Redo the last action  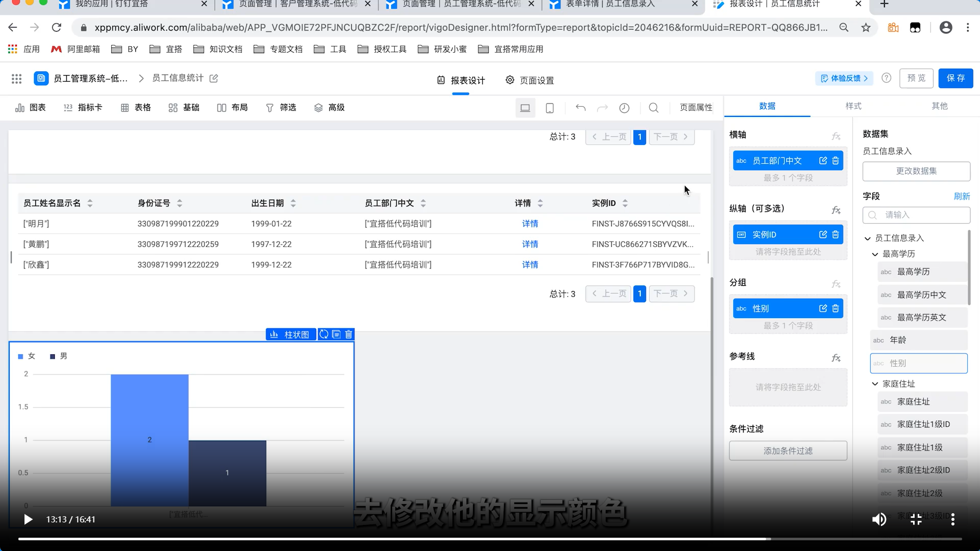tap(602, 108)
